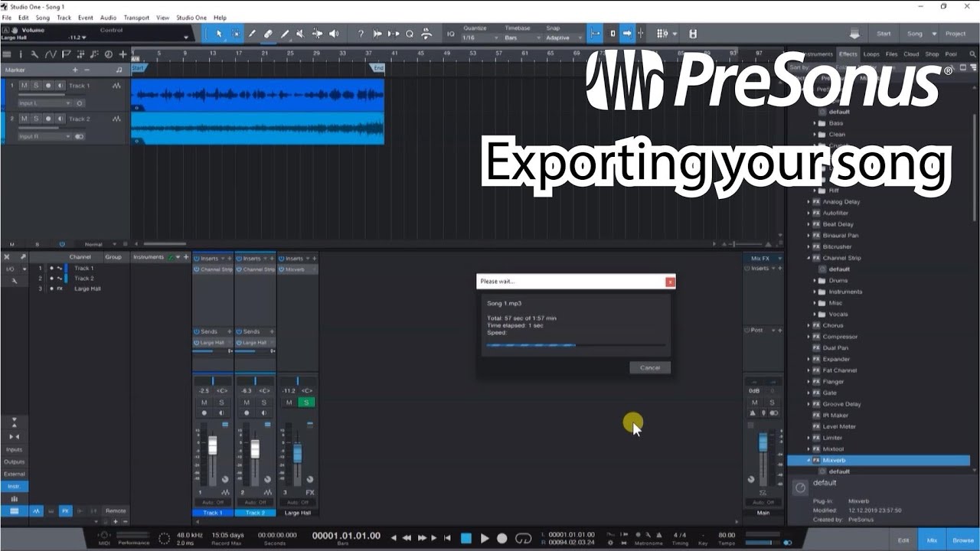
Task: Click the Rewind transport button
Action: 407,538
